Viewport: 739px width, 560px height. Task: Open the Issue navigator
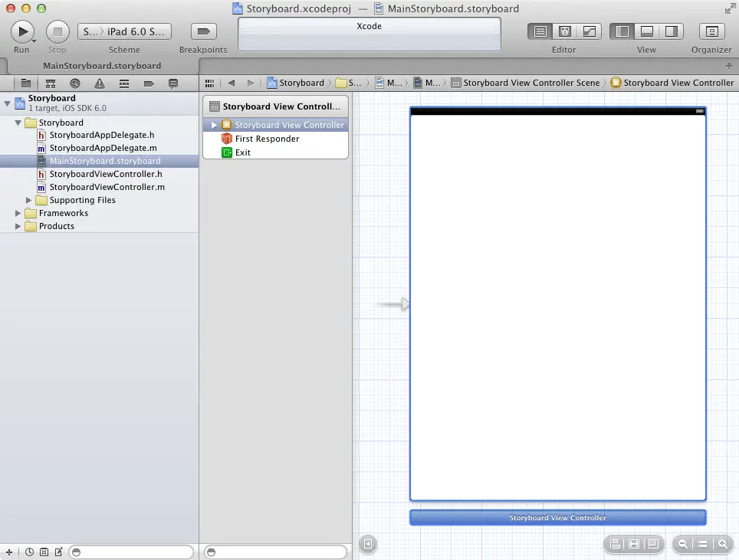pyautogui.click(x=100, y=83)
